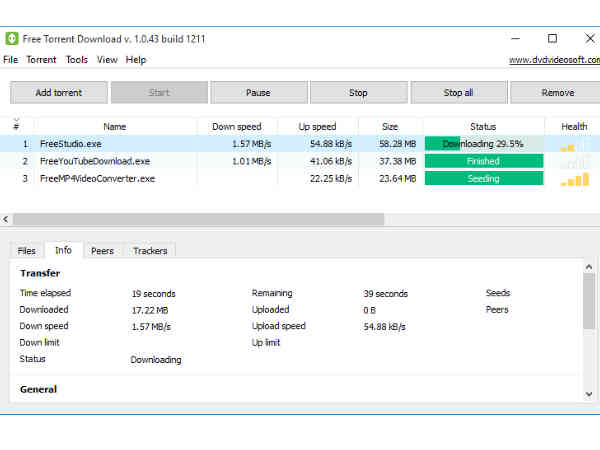Pause the selected torrent
This screenshot has height=450, width=600.
259,93
